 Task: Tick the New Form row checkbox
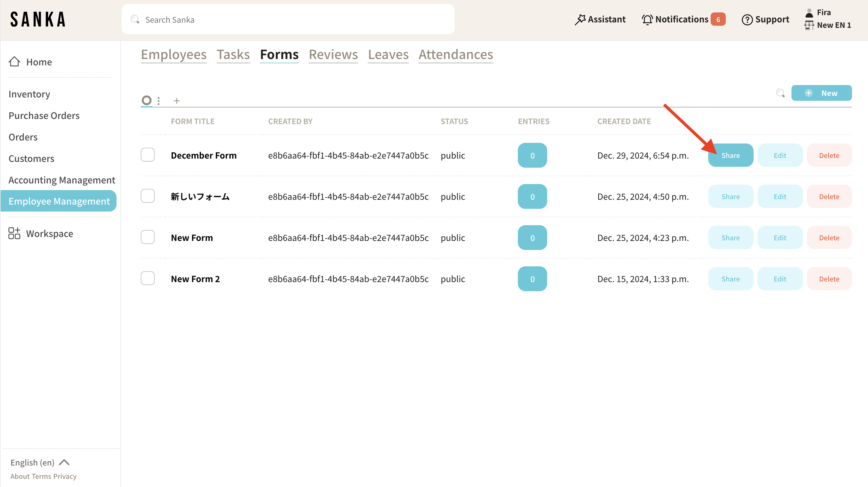pos(148,237)
